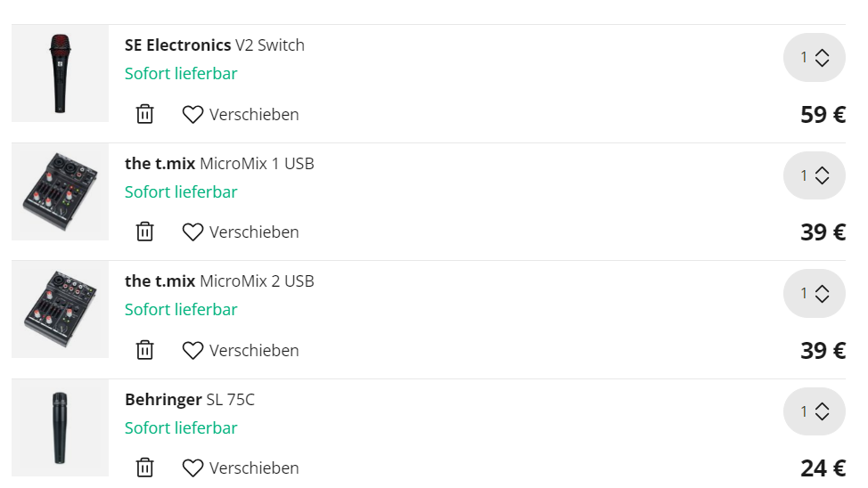The height and width of the screenshot is (488, 868).
Task: Open the t.mix MicroMix 1 USB product page
Action: pyautogui.click(x=219, y=163)
